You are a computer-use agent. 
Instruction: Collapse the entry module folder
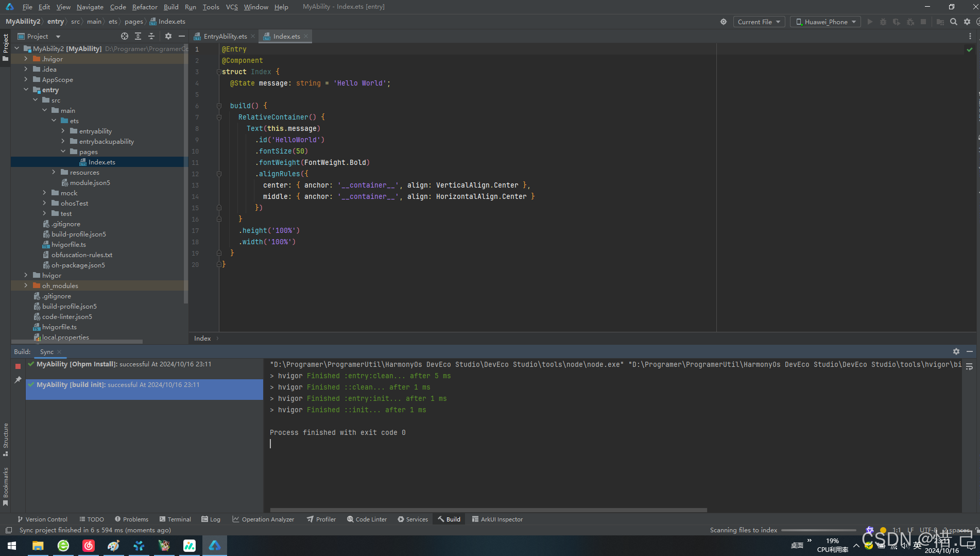[x=26, y=90]
